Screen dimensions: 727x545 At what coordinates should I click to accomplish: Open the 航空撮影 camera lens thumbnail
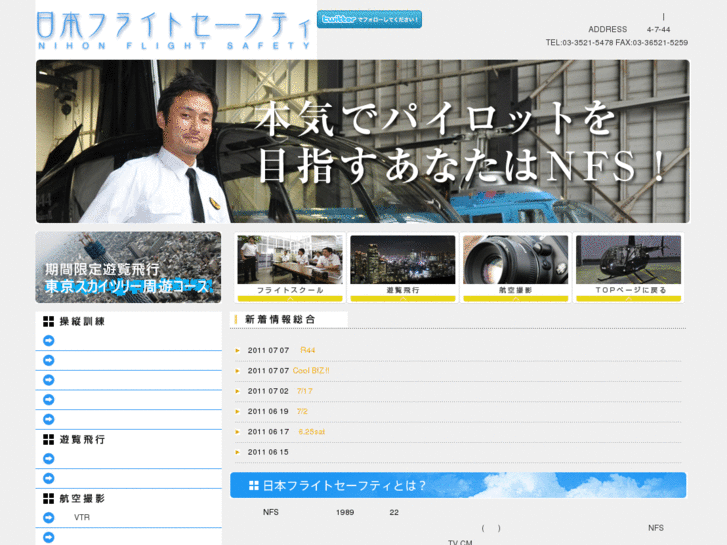pos(516,268)
